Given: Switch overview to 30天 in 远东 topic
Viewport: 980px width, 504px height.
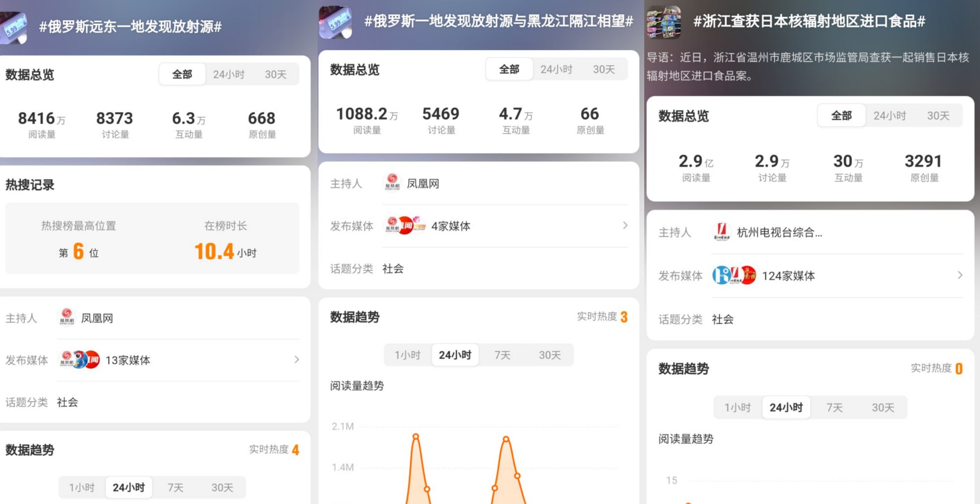Looking at the screenshot, I should tap(276, 74).
